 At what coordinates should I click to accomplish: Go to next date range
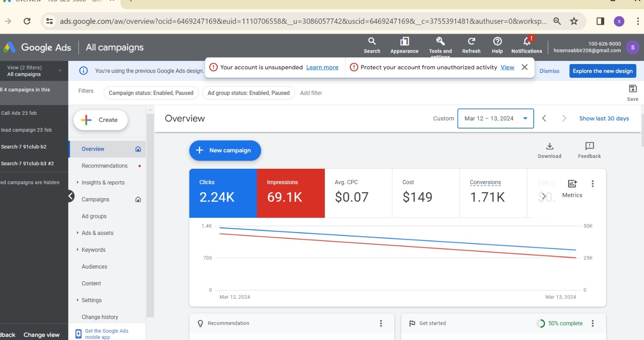[x=564, y=118]
